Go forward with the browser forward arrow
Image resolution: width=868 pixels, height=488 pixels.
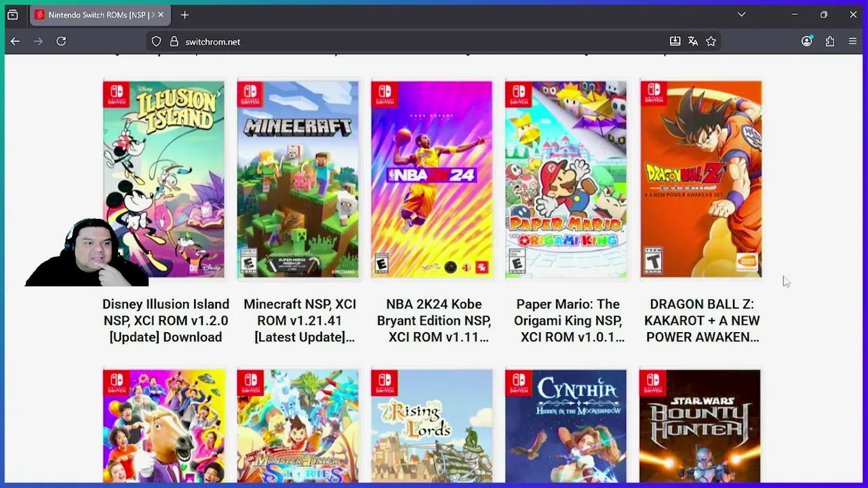tap(38, 41)
